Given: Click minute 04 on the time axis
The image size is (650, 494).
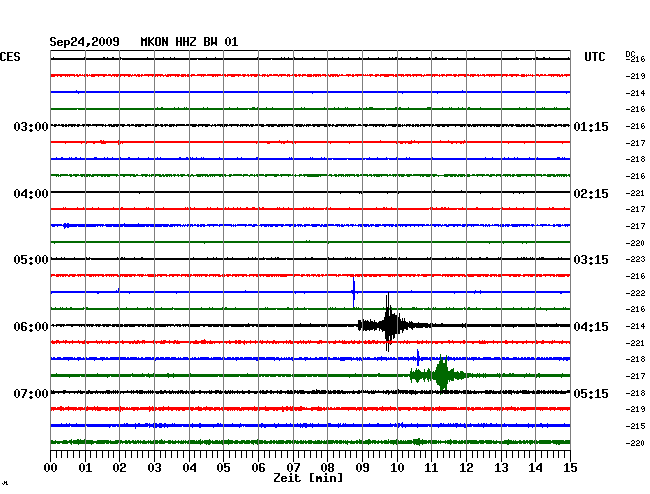Looking at the screenshot, I should tap(189, 467).
